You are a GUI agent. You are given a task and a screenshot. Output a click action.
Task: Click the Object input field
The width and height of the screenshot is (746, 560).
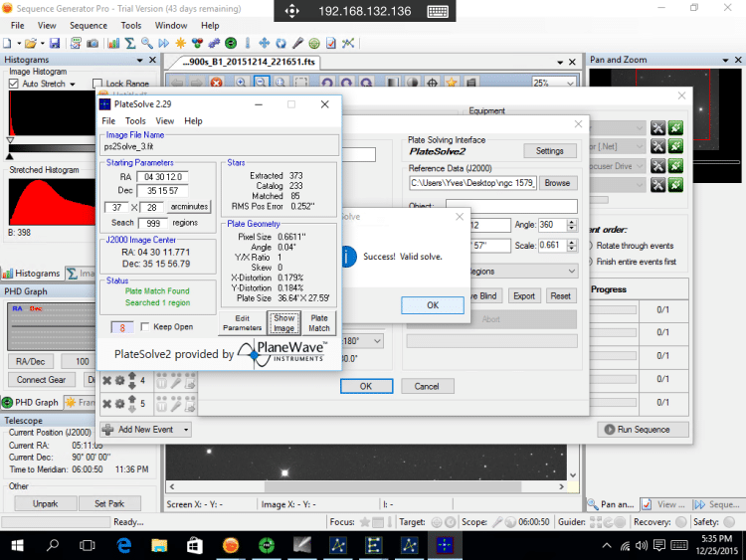click(x=511, y=206)
